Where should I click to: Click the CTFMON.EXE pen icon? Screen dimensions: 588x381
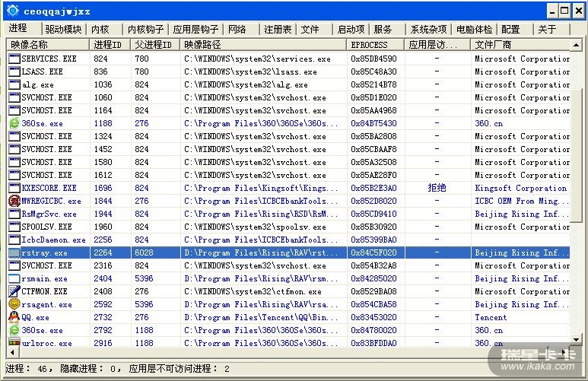pos(14,291)
